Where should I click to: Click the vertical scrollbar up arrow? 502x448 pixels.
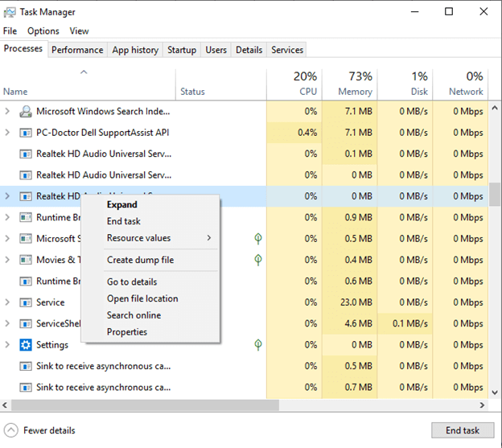495,108
